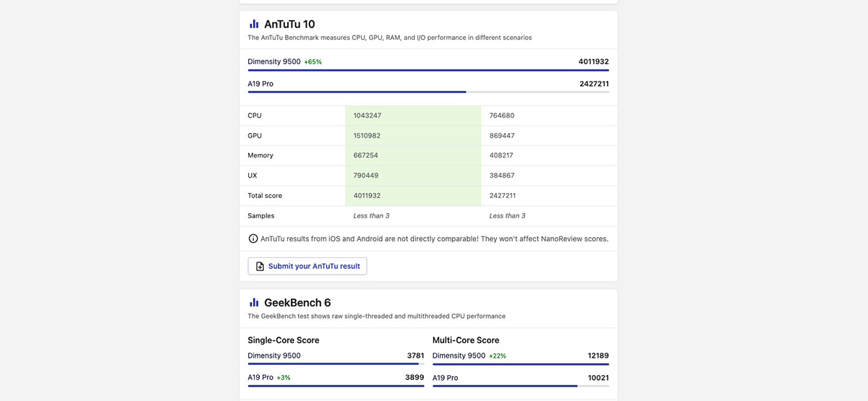This screenshot has width=868, height=401.
Task: Select the CPU row label
Action: [x=255, y=116]
